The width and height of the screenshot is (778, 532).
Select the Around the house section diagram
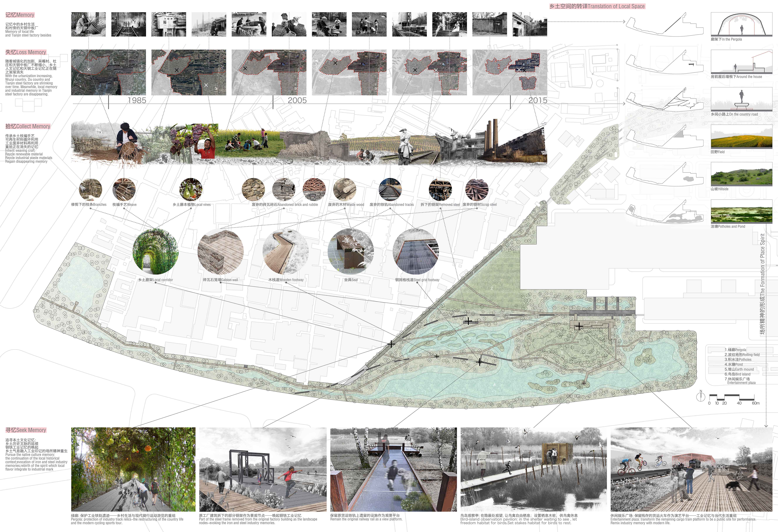pos(742,62)
